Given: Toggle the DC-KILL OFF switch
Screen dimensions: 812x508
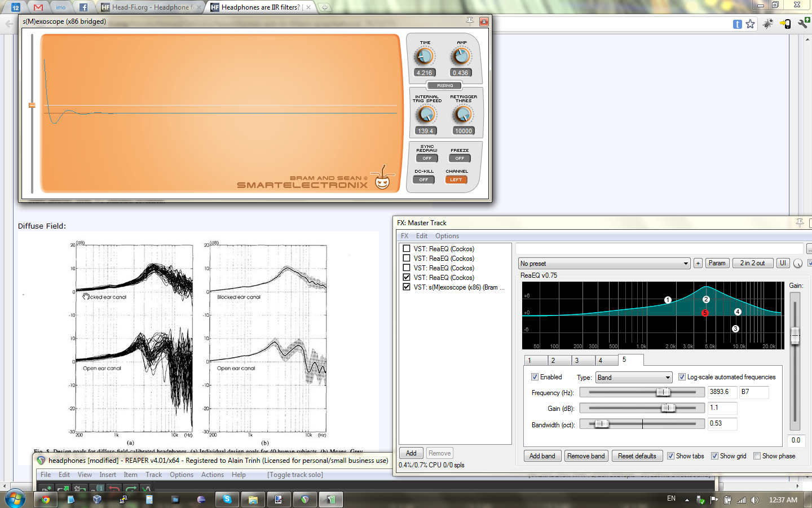Looking at the screenshot, I should click(x=423, y=180).
